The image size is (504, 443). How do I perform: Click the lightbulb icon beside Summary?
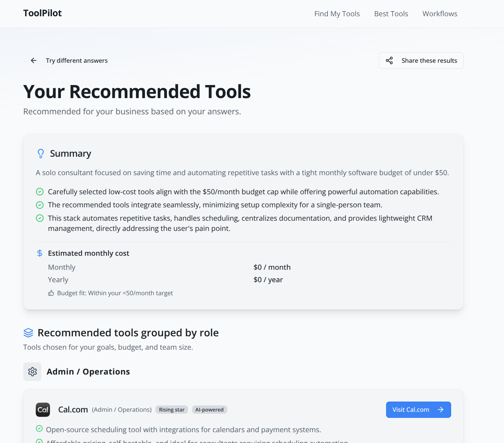(x=40, y=154)
